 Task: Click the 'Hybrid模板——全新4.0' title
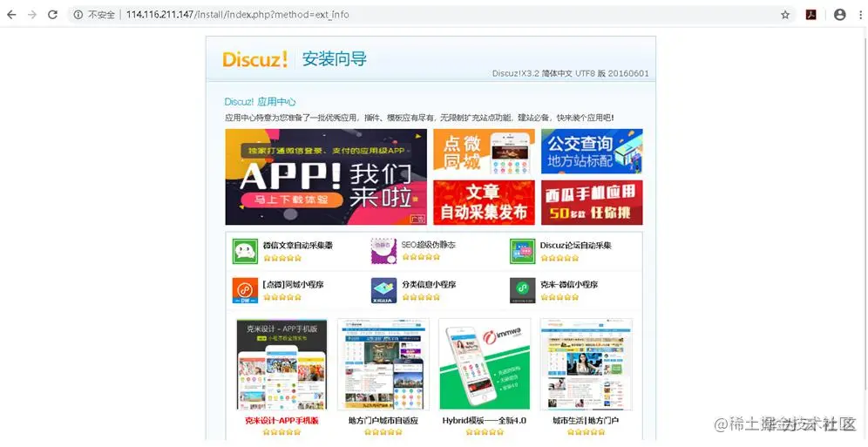pos(485,421)
